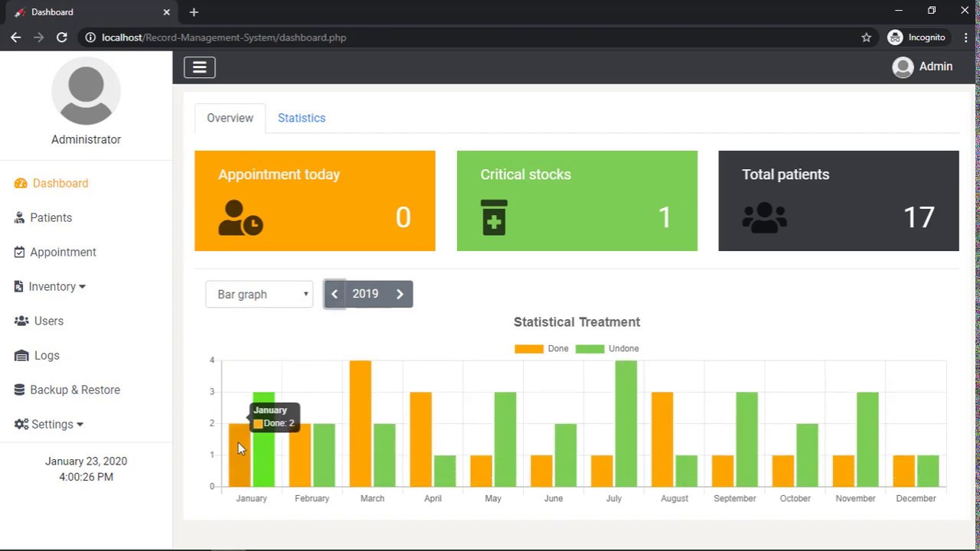The height and width of the screenshot is (551, 980).
Task: Click the March Done bar
Action: (361, 424)
